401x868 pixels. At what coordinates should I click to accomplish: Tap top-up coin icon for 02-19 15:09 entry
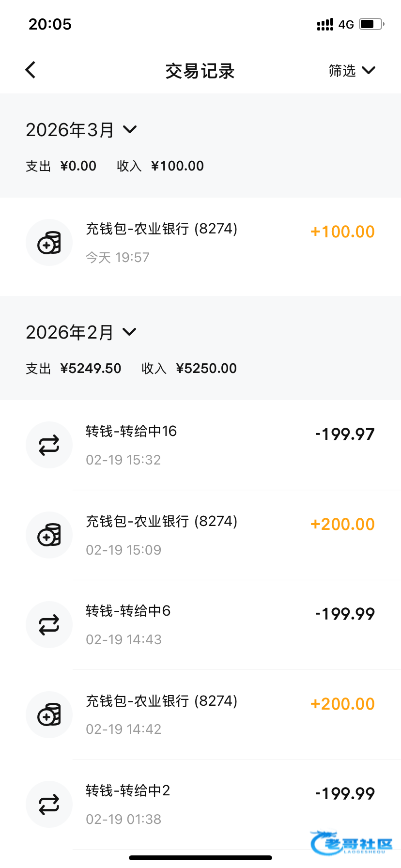tap(49, 535)
